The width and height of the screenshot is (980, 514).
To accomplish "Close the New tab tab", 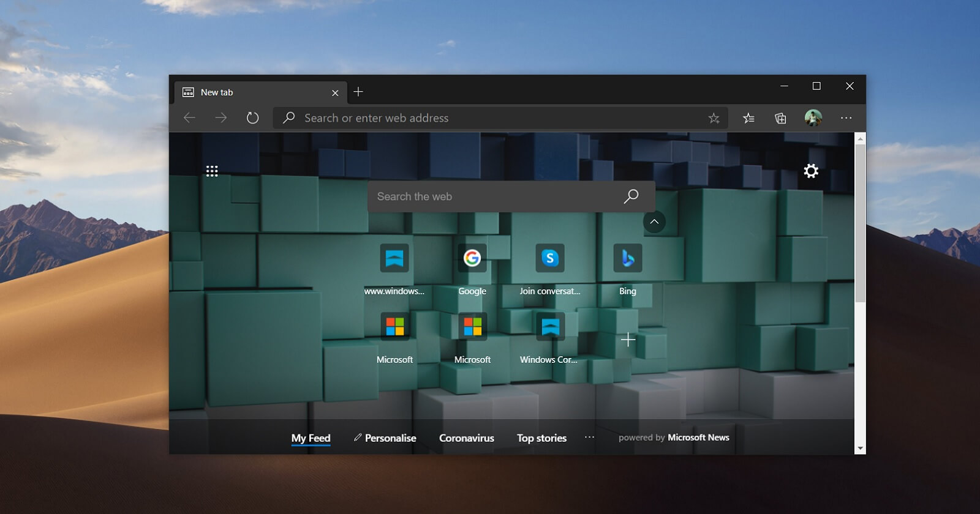I will (335, 93).
